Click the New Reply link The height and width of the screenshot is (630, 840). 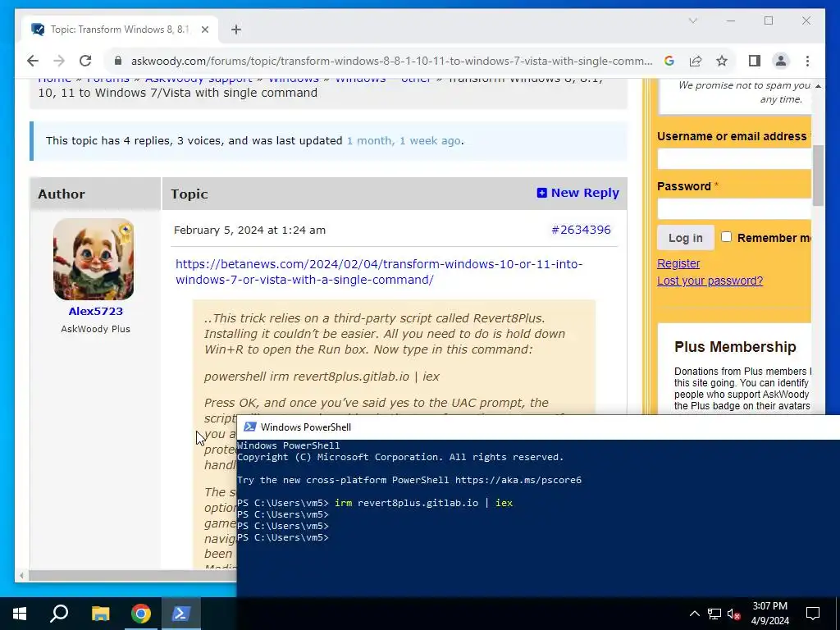[577, 193]
